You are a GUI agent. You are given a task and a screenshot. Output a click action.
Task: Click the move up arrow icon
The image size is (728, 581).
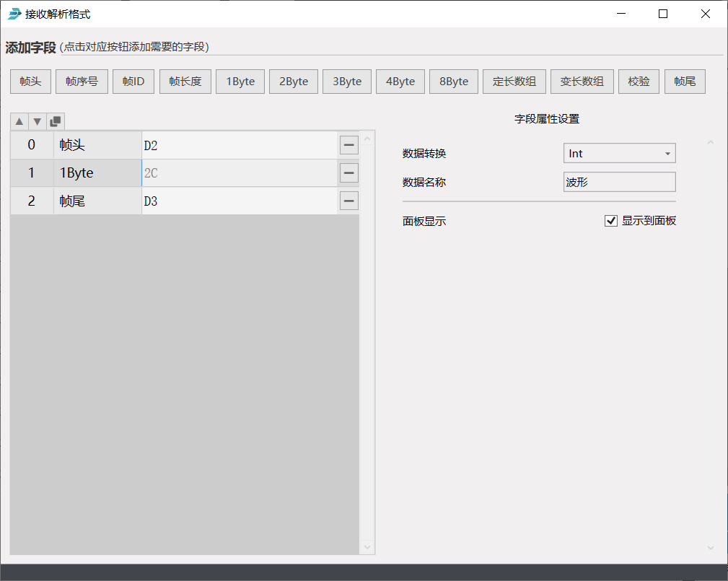tap(19, 121)
